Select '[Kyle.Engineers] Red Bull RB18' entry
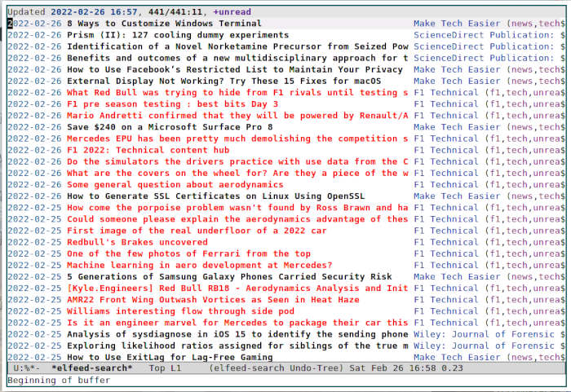Viewport: 571px width, 392px height. click(237, 288)
